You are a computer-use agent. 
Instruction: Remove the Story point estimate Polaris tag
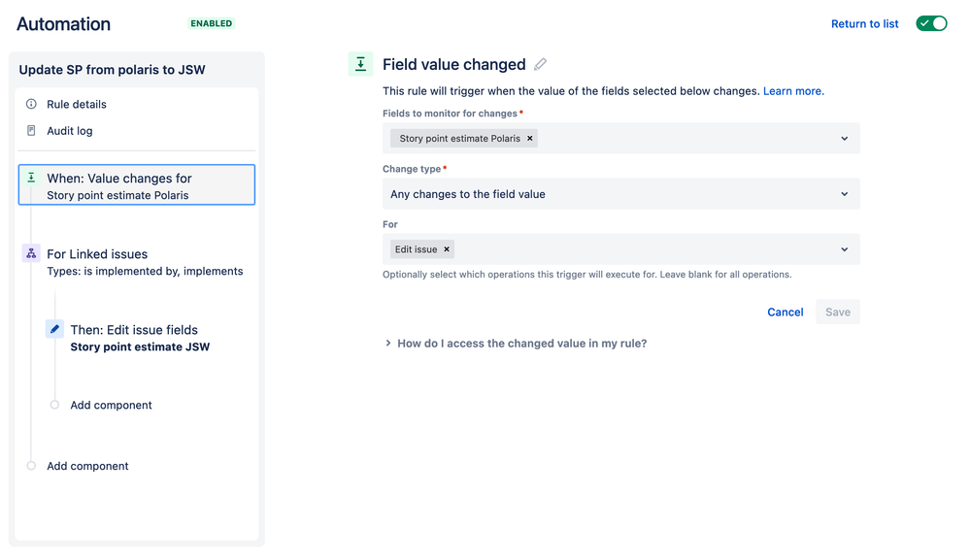529,139
